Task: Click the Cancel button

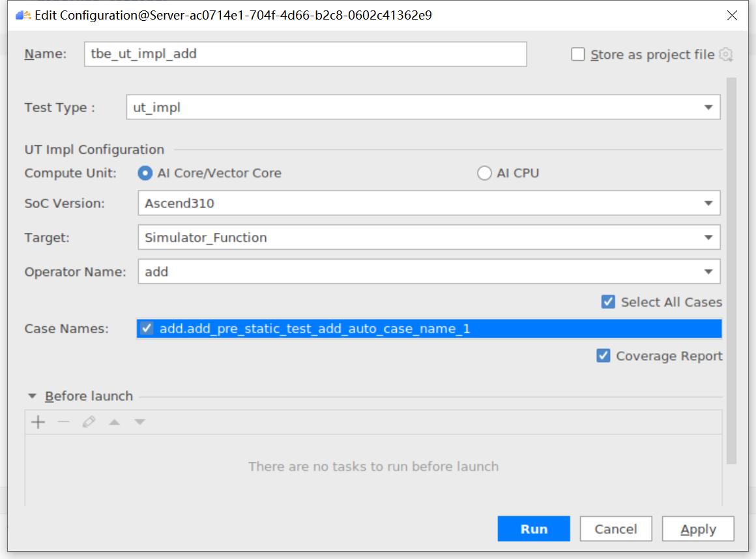Action: click(x=616, y=529)
